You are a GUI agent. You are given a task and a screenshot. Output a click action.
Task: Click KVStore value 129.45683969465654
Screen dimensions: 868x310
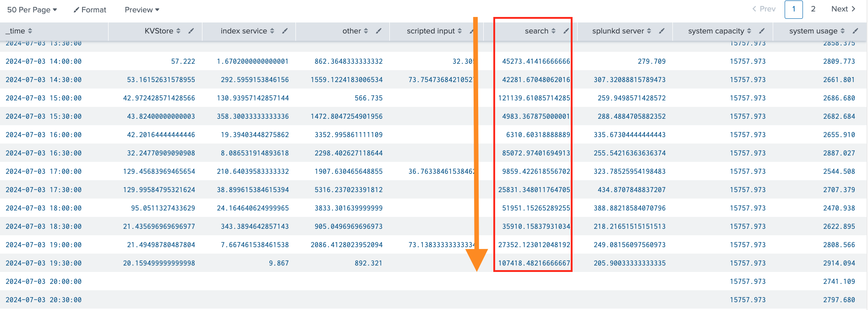click(x=159, y=172)
